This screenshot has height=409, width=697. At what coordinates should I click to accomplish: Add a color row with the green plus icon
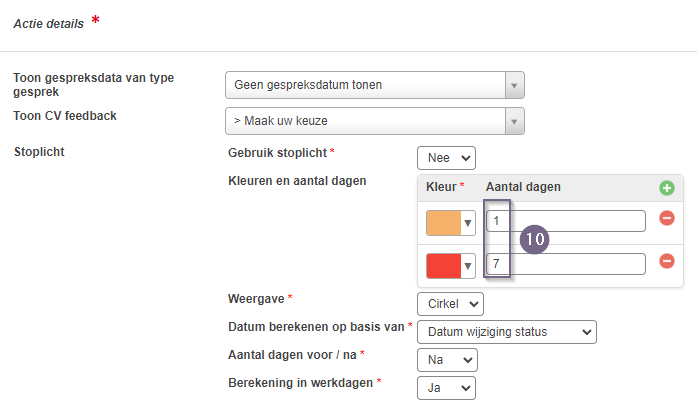tap(666, 188)
